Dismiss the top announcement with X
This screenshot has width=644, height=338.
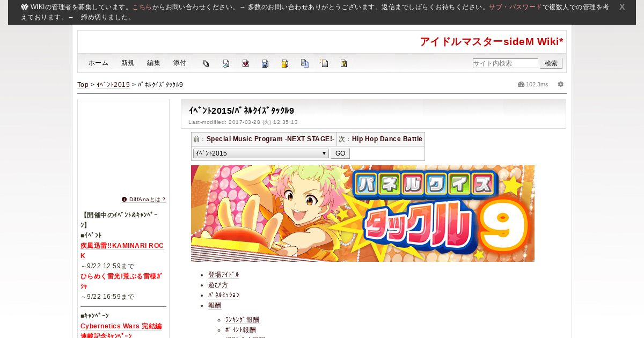[x=622, y=7]
